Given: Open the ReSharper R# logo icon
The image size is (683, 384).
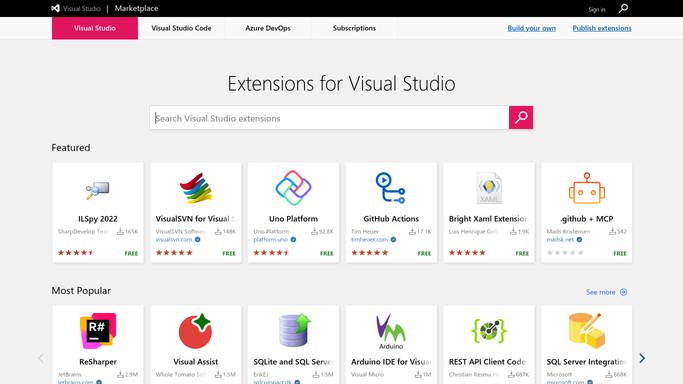Looking at the screenshot, I should coord(98,331).
